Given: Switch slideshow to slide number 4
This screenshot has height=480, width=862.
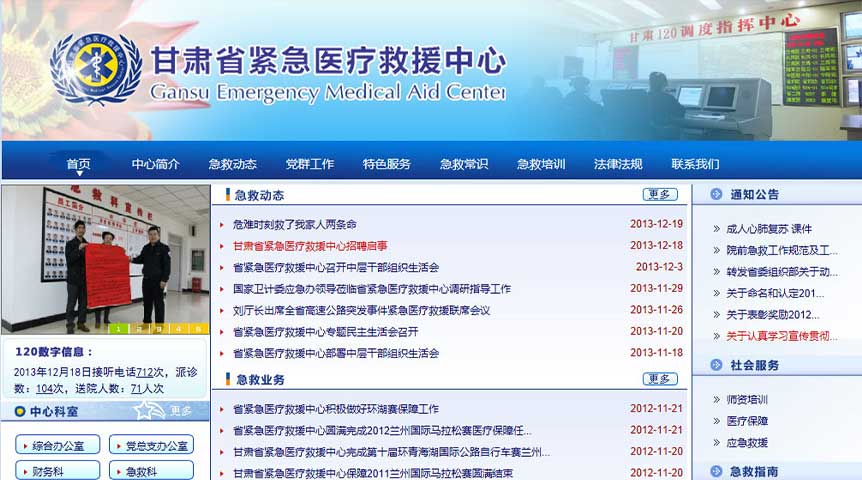Looking at the screenshot, I should [x=178, y=329].
